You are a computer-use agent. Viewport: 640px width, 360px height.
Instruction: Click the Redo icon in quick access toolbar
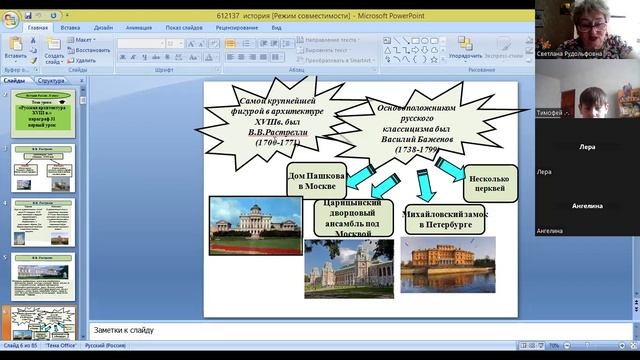pos(53,16)
